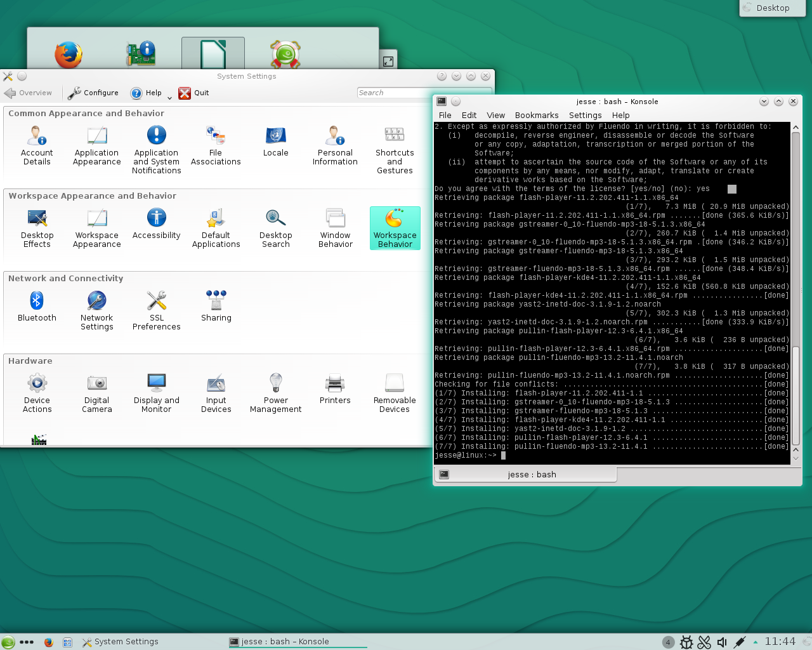Open File Associations settings
Image resolution: width=812 pixels, height=650 pixels.
[x=216, y=145]
